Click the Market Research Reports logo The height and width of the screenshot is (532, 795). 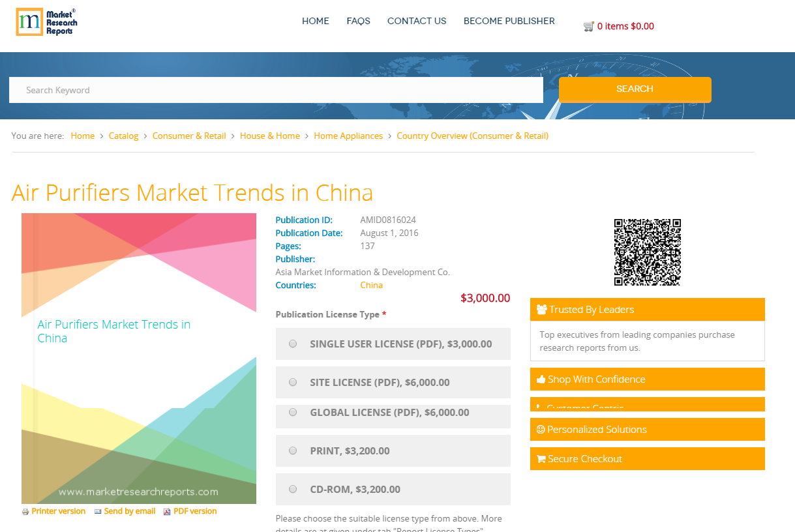46,22
